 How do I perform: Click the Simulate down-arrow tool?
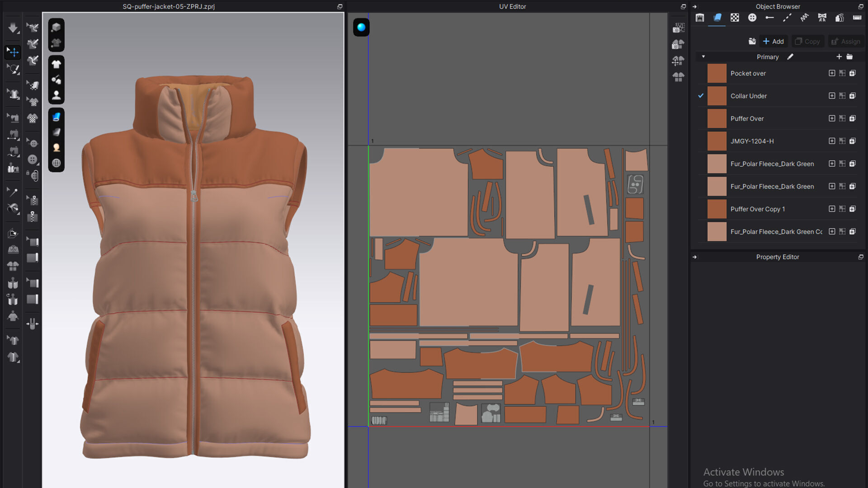click(x=13, y=28)
